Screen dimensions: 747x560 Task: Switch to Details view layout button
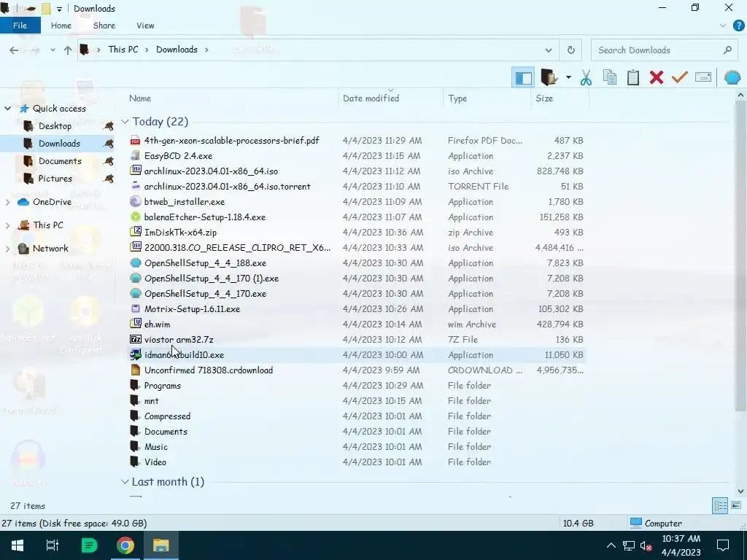coord(720,505)
